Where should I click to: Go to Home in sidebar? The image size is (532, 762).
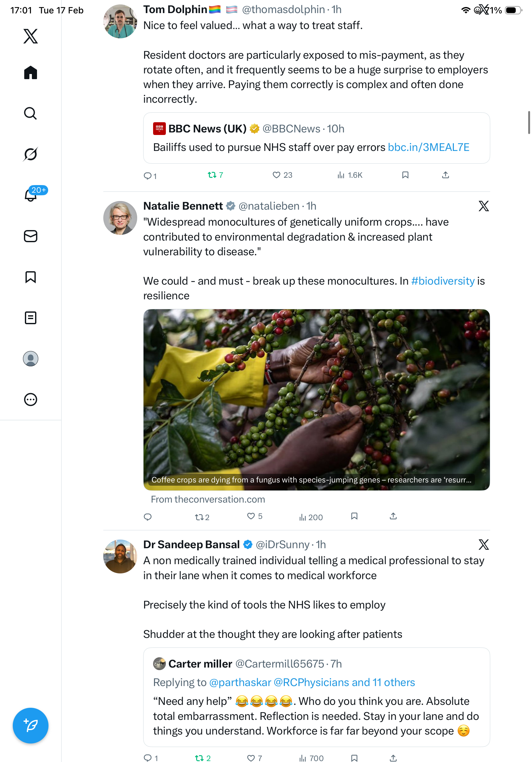pyautogui.click(x=31, y=72)
